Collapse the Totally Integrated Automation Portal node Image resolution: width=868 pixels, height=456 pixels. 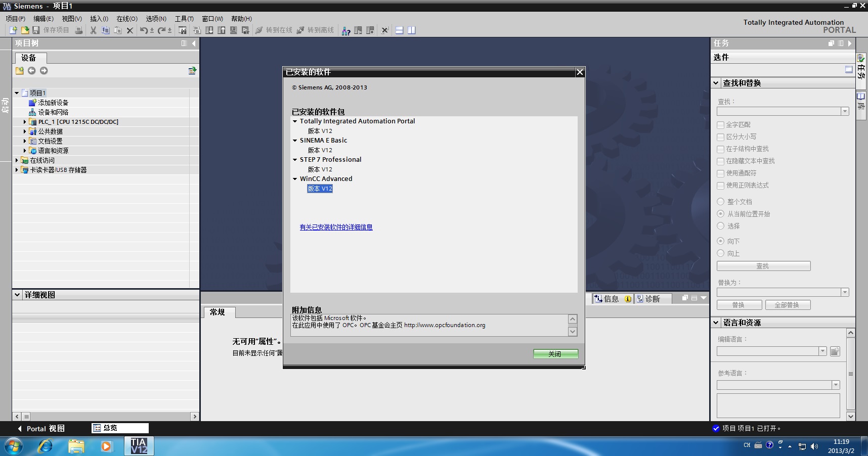(x=295, y=121)
